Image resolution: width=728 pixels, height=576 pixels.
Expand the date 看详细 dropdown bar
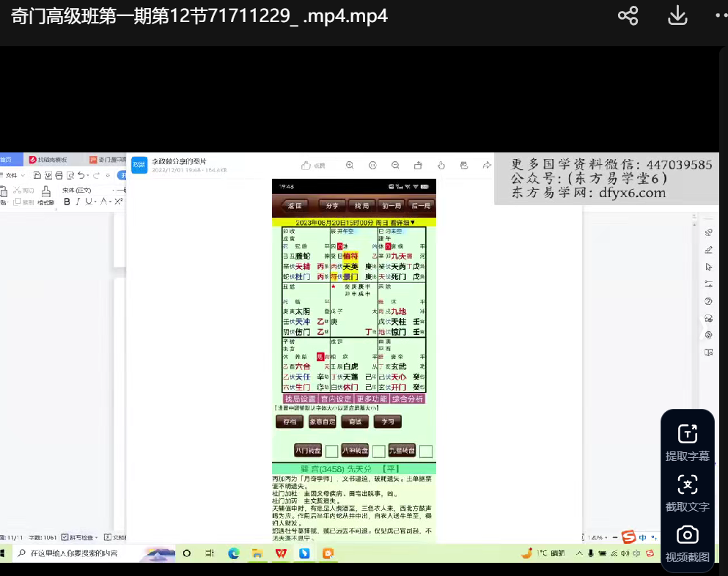click(x=354, y=222)
